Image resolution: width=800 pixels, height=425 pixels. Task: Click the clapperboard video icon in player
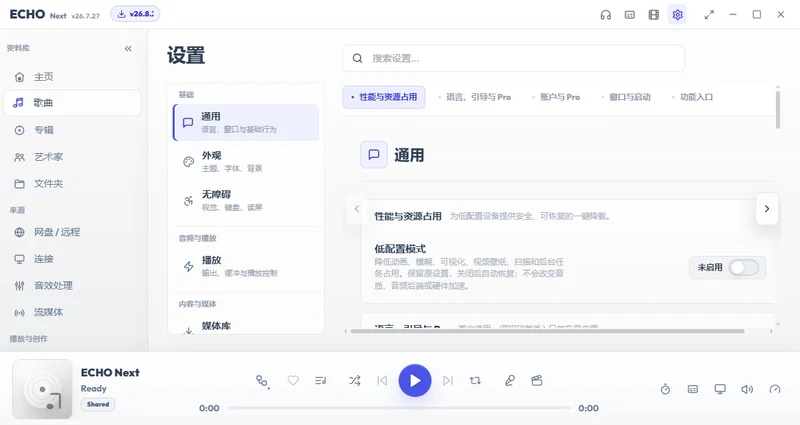(537, 381)
